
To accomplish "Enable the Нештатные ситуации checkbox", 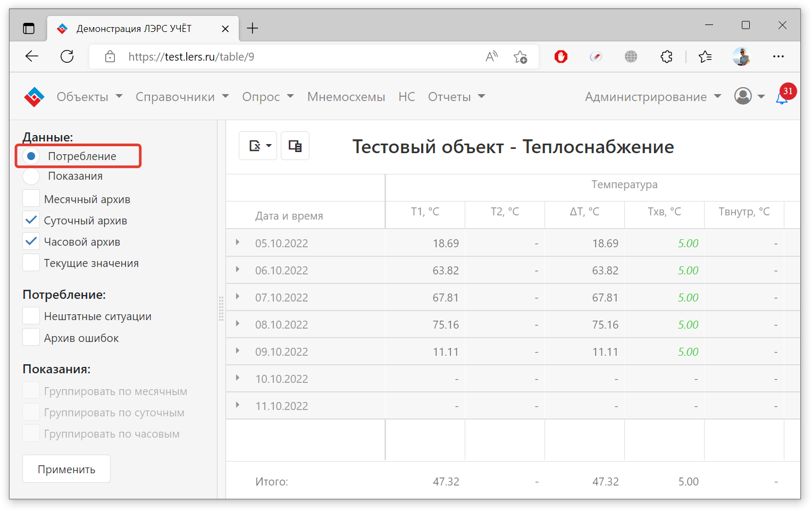I will click(x=31, y=316).
